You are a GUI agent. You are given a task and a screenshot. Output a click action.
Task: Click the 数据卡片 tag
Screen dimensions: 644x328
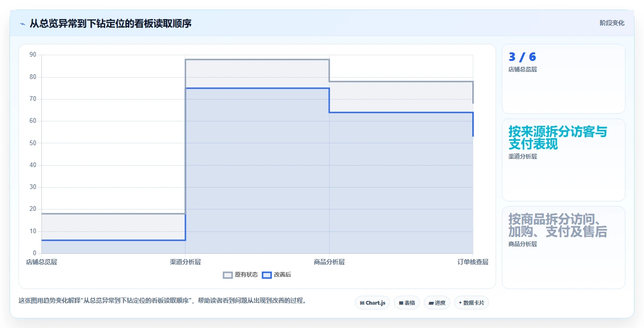(471, 303)
